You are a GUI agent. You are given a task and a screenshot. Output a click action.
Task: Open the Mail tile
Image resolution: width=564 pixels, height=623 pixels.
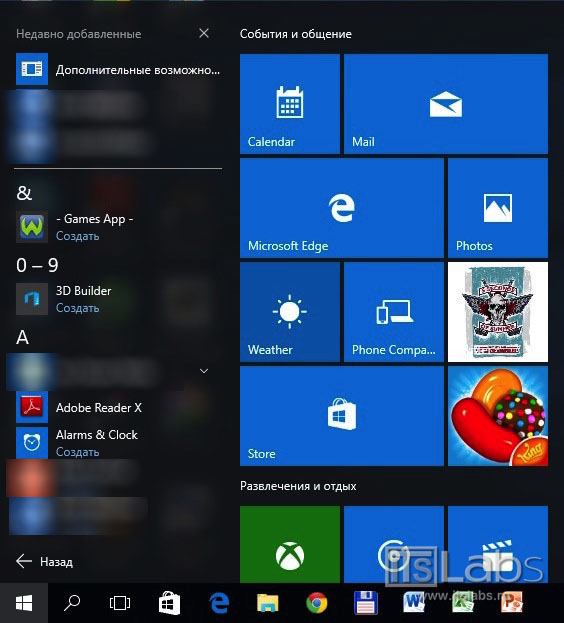(x=446, y=104)
